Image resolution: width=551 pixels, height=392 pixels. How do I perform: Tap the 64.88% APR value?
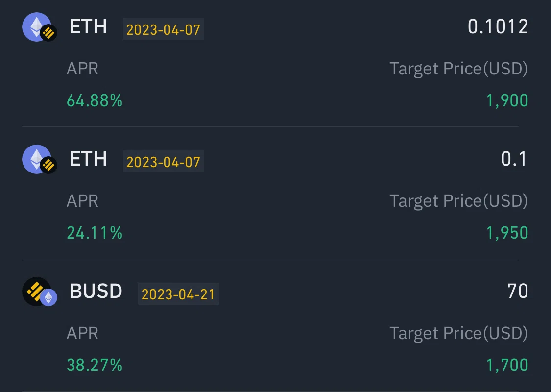pos(95,100)
